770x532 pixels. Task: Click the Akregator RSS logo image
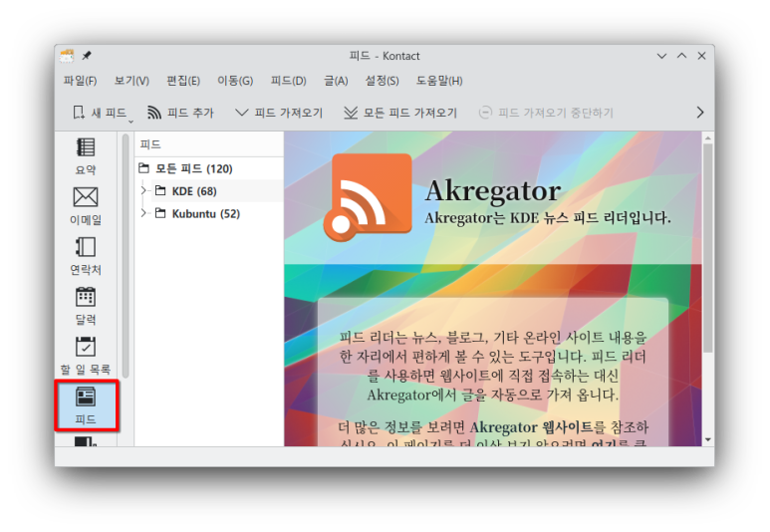click(x=368, y=197)
